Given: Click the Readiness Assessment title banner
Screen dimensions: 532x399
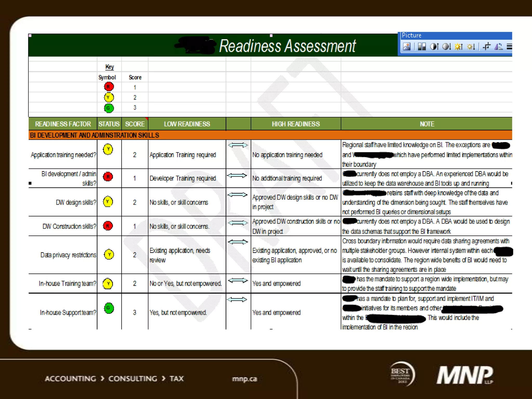Looking at the screenshot, I should 287,46.
